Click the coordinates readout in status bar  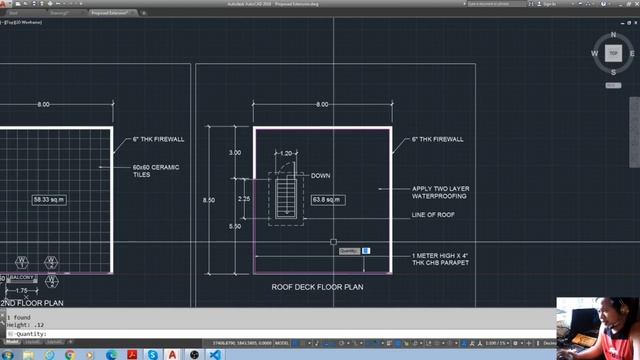click(x=242, y=343)
